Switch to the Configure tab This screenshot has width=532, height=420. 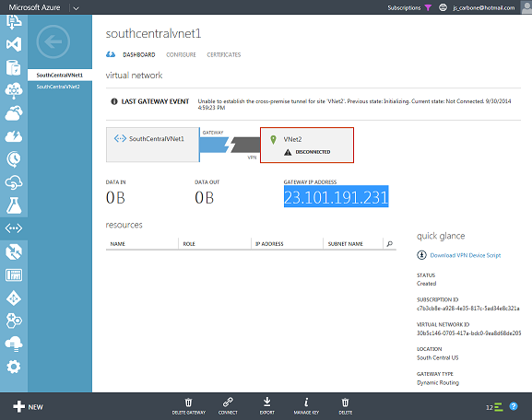(x=181, y=54)
